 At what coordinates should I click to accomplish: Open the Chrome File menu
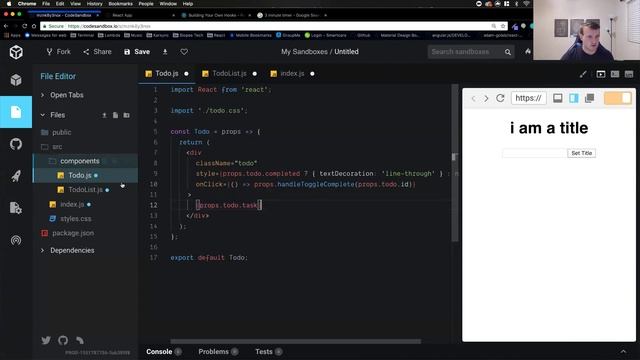coord(46,4)
